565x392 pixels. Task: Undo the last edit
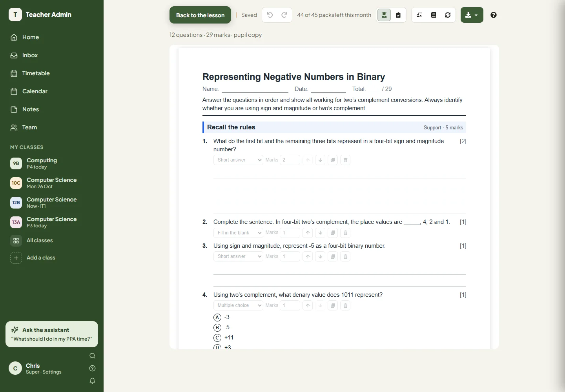(270, 15)
